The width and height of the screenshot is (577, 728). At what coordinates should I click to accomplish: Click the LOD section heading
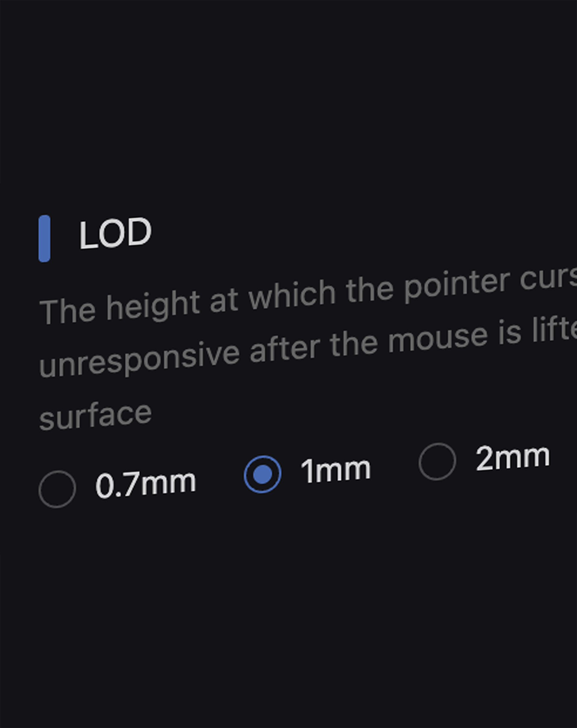[x=115, y=233]
